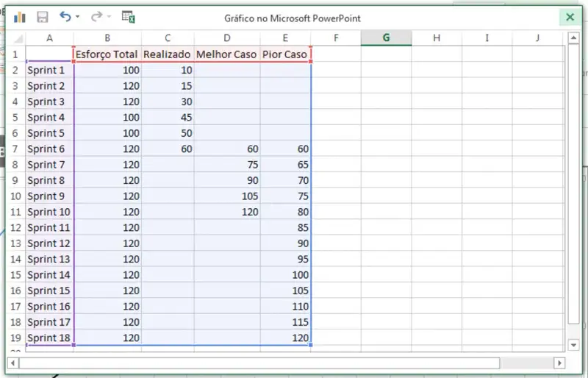This screenshot has height=378, width=588.
Task: Select column H header
Action: (437, 38)
